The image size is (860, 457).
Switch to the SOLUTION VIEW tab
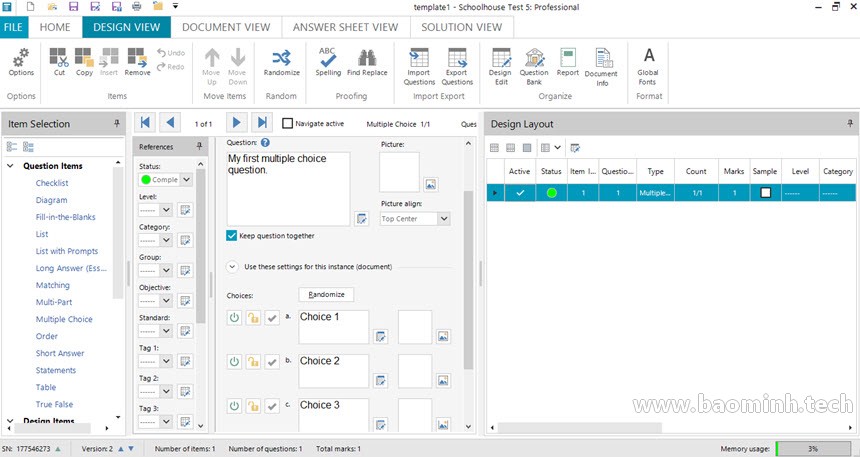click(461, 27)
